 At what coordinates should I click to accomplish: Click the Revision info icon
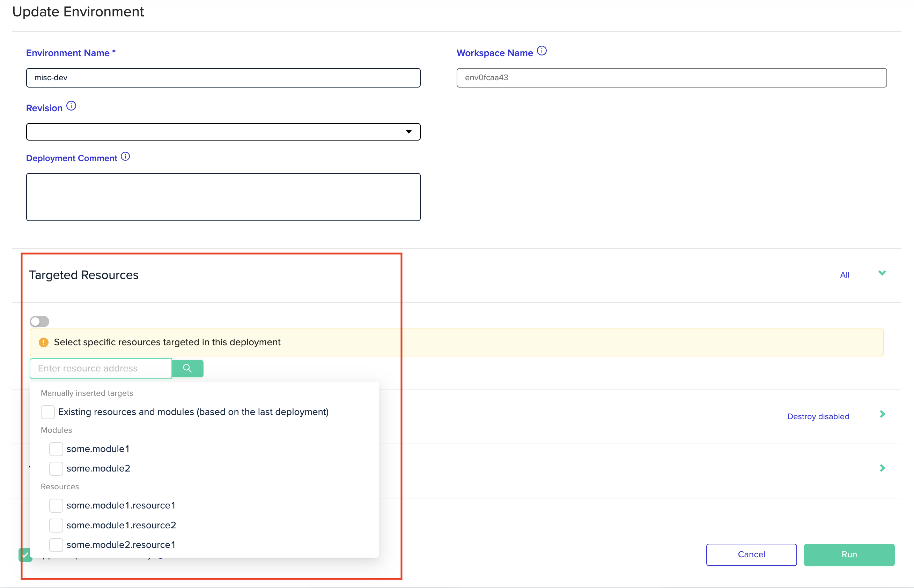click(x=71, y=106)
